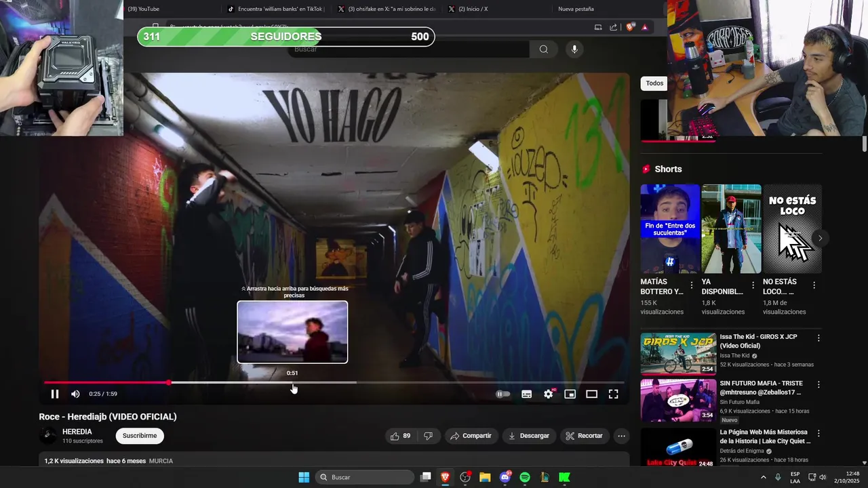Screen dimensions: 868x488
Task: Open File Explorer from the taskbar
Action: (485, 477)
